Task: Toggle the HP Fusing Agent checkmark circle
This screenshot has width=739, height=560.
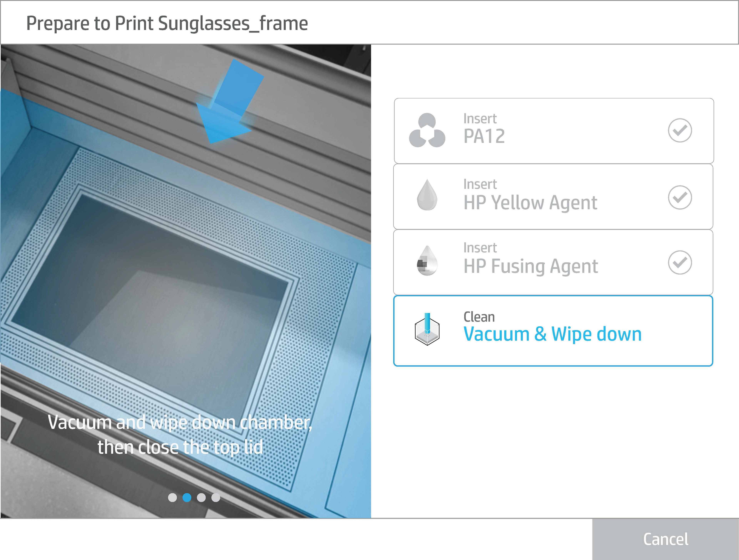Action: coord(680,262)
